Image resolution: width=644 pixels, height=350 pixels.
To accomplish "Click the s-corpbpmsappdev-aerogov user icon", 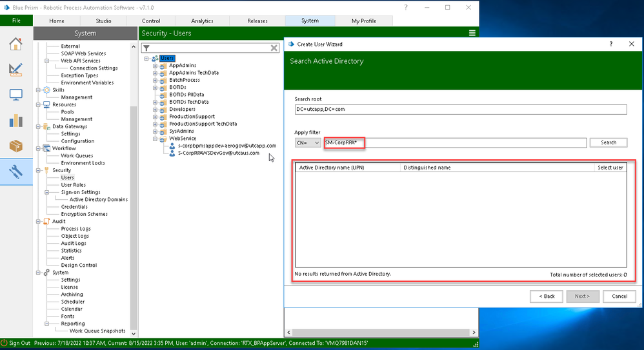I will [172, 146].
